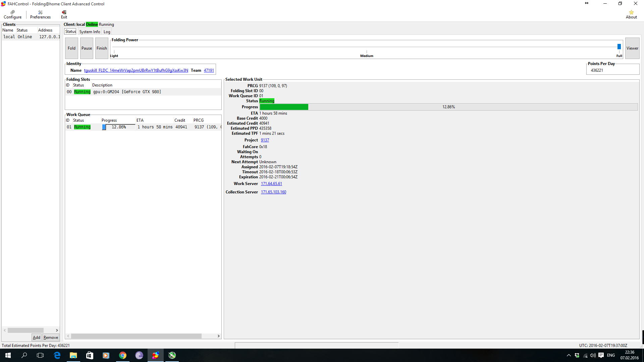Click the Exit toolbar icon
Image resolution: width=644 pixels, height=362 pixels.
tap(64, 14)
